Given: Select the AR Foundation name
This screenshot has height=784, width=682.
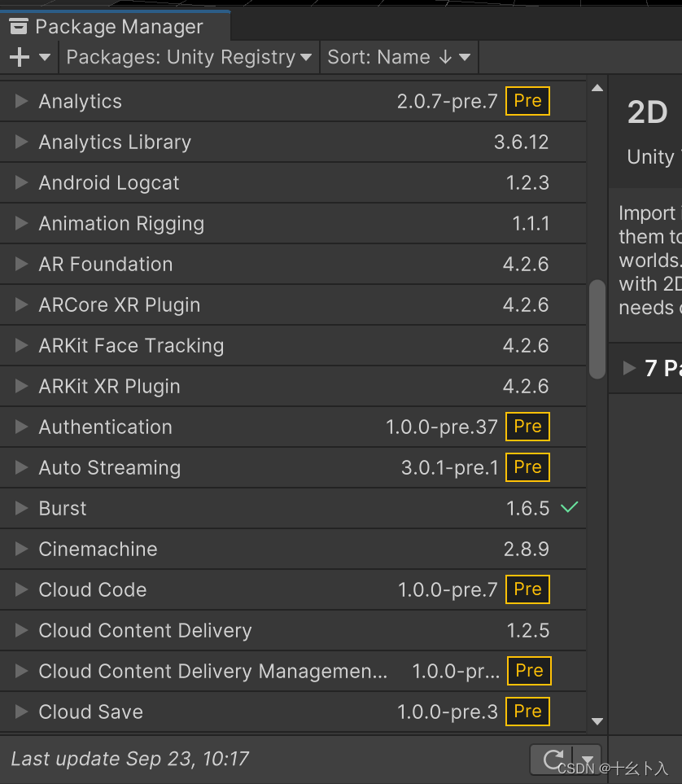Looking at the screenshot, I should 106,264.
